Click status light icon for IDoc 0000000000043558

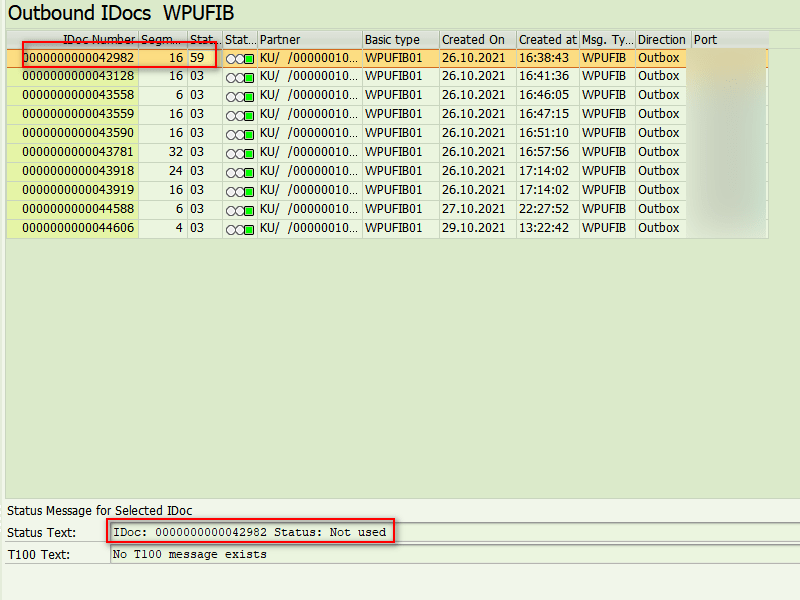click(240, 96)
